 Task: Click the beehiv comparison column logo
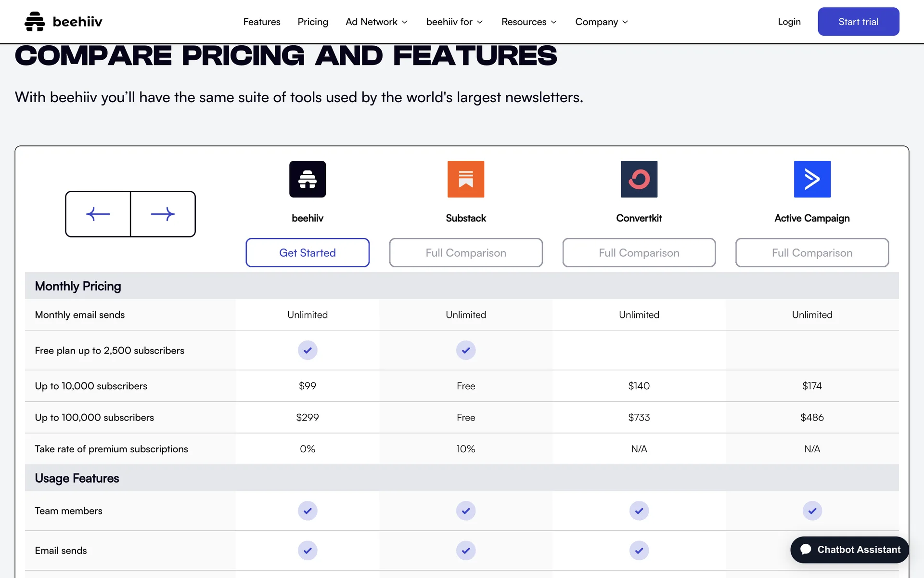coord(308,179)
